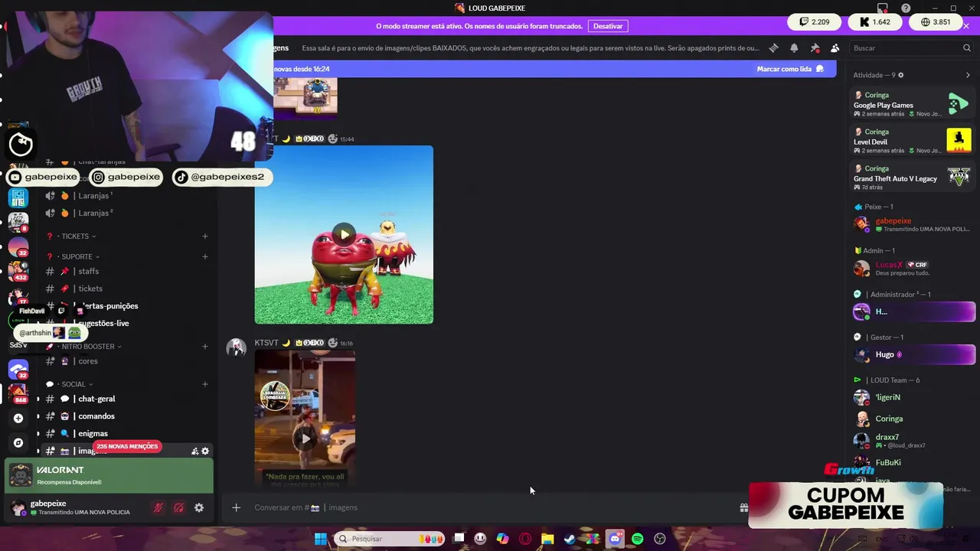Click the taskbar Pesquisar search box
The width and height of the screenshot is (980, 551).
click(389, 539)
